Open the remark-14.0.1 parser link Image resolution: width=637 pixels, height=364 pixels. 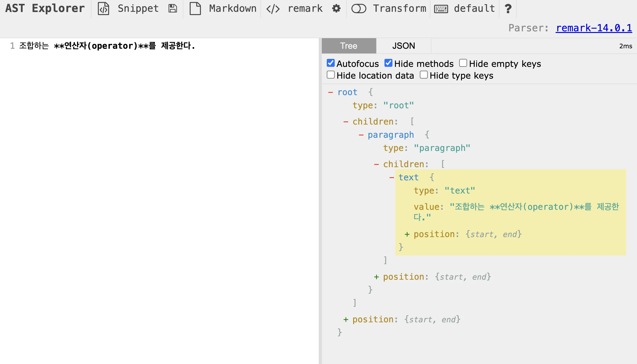(594, 28)
